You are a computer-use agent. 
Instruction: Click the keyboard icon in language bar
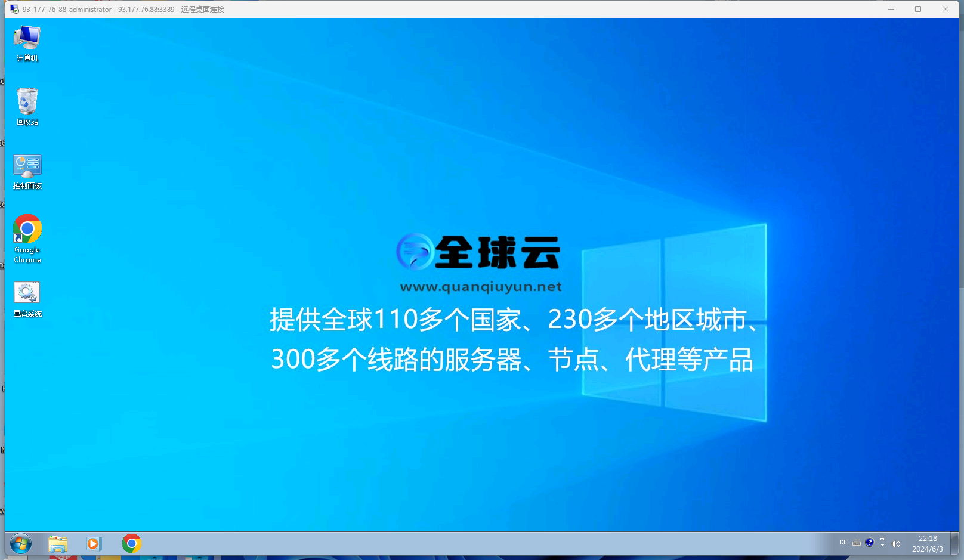857,543
